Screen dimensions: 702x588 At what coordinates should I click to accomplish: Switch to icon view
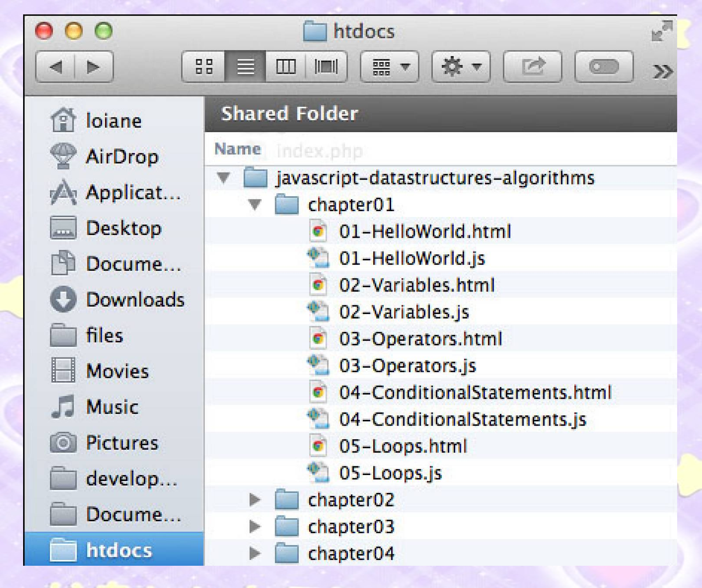(204, 67)
